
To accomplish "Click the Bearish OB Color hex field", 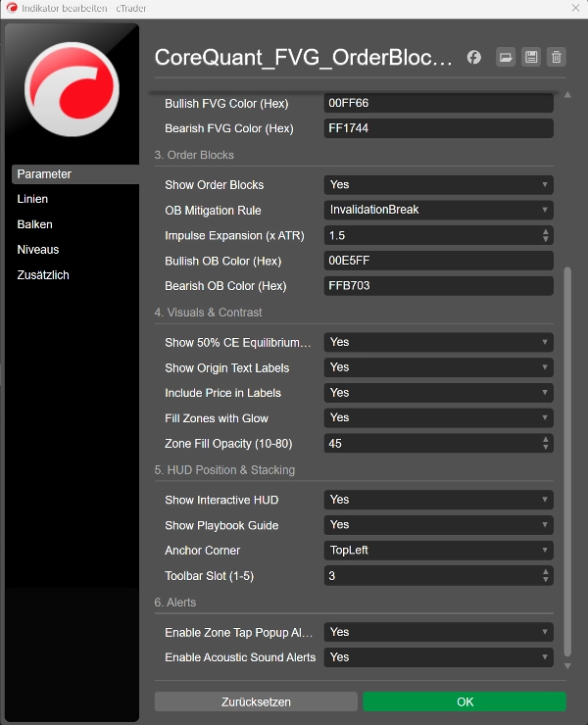I will (x=439, y=286).
